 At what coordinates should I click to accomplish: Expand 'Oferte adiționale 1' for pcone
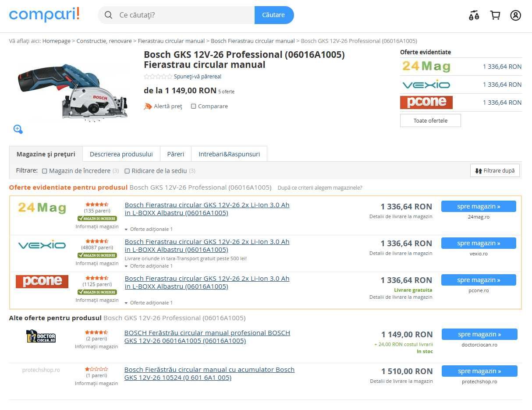[149, 303]
